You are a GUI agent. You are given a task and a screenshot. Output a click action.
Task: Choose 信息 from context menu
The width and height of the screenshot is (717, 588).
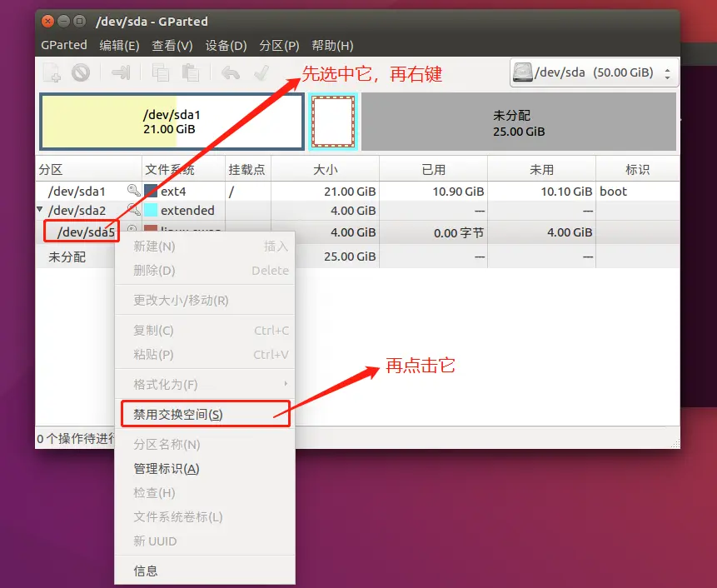point(205,571)
